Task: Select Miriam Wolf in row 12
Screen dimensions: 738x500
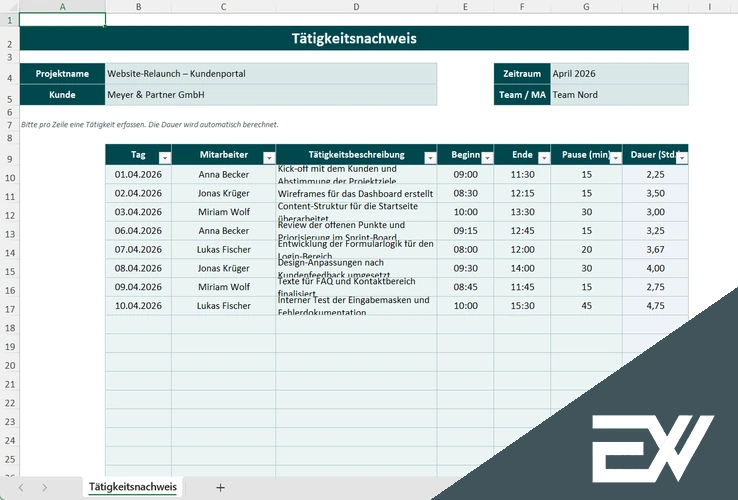Action: (x=224, y=212)
